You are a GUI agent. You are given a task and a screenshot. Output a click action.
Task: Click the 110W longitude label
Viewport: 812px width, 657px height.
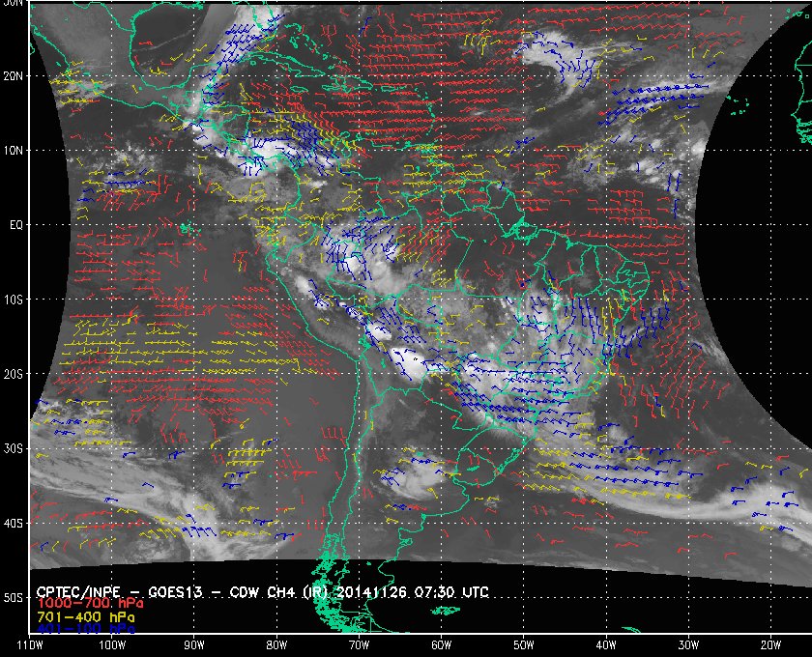(x=30, y=645)
